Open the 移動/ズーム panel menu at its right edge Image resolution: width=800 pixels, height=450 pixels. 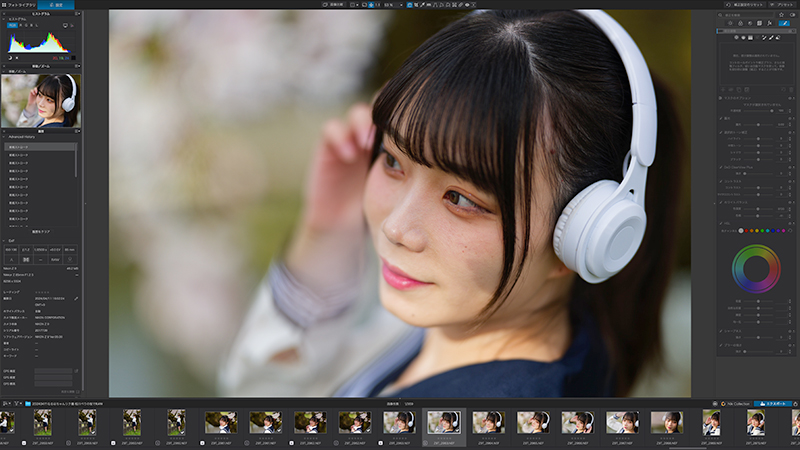click(78, 66)
